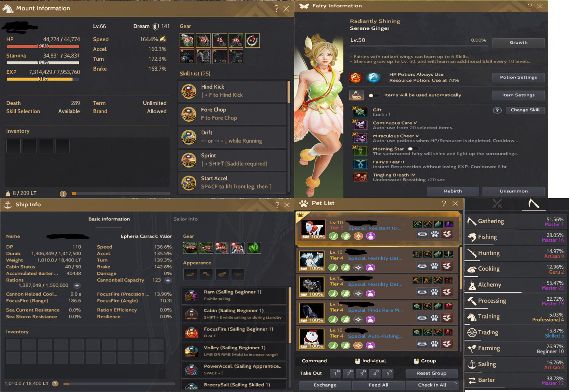Screen dimensions: 569x392
Task: Click the Feed All button
Action: tap(378, 385)
